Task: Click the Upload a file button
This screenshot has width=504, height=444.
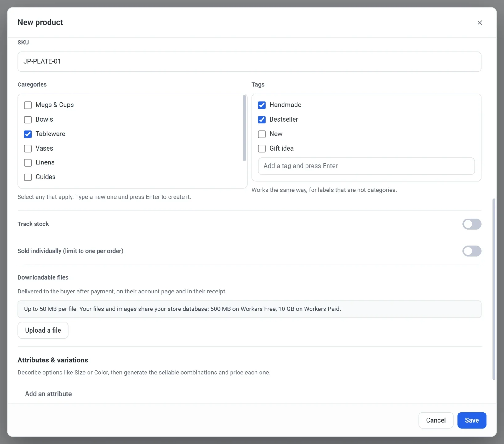Action: click(x=43, y=330)
